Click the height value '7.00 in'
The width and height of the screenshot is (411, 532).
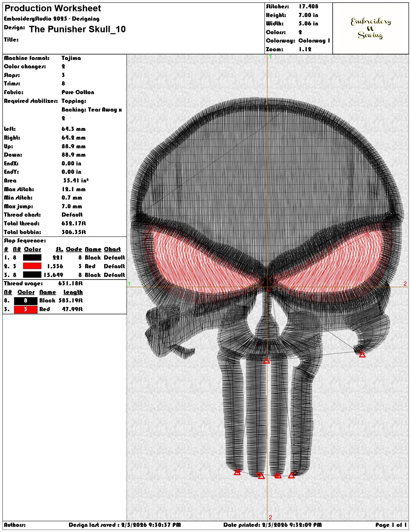coord(308,15)
